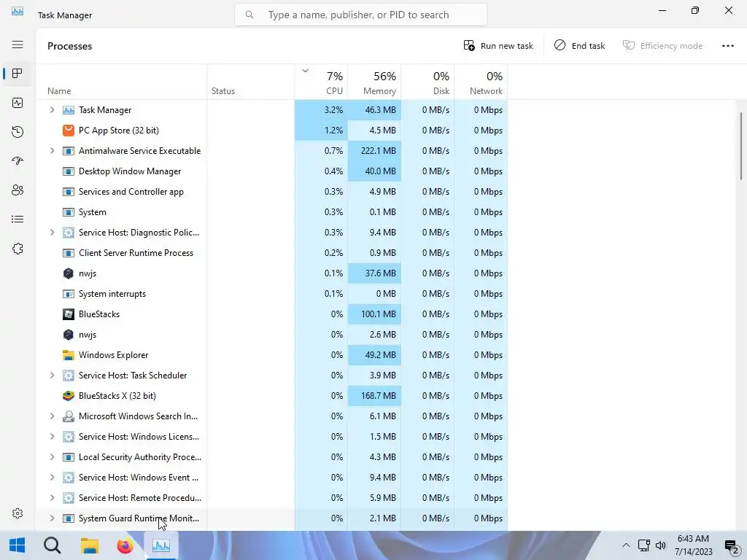Expand Local Security Authority Process row

(52, 457)
